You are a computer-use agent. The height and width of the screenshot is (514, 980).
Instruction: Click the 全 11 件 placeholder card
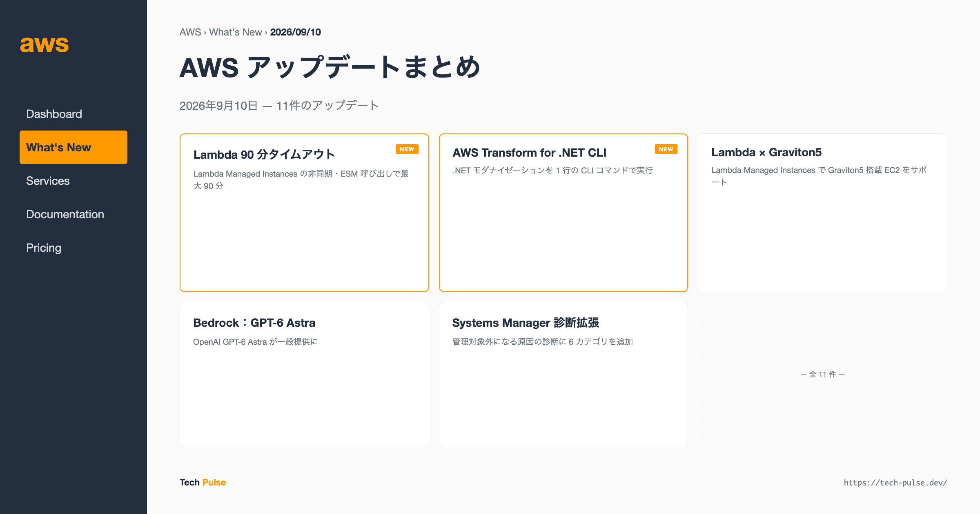pyautogui.click(x=822, y=374)
